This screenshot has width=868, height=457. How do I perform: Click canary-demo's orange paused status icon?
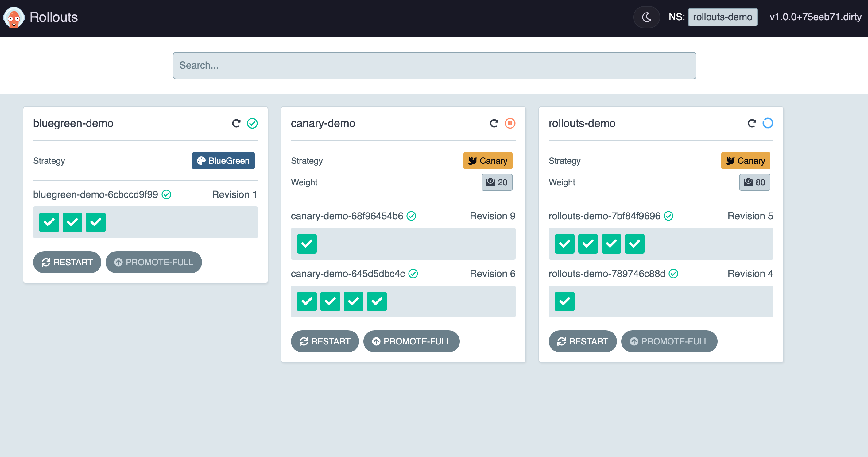[510, 123]
